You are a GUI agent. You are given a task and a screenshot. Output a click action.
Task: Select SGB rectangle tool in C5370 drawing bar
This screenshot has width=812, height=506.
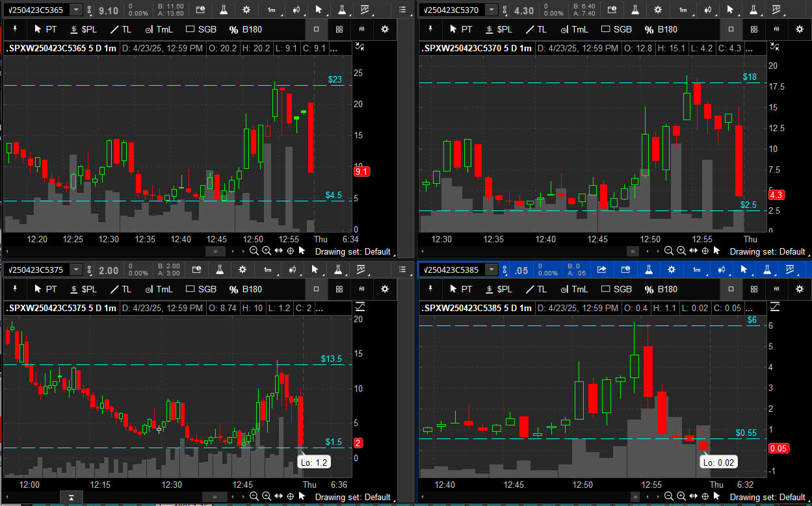[x=616, y=29]
